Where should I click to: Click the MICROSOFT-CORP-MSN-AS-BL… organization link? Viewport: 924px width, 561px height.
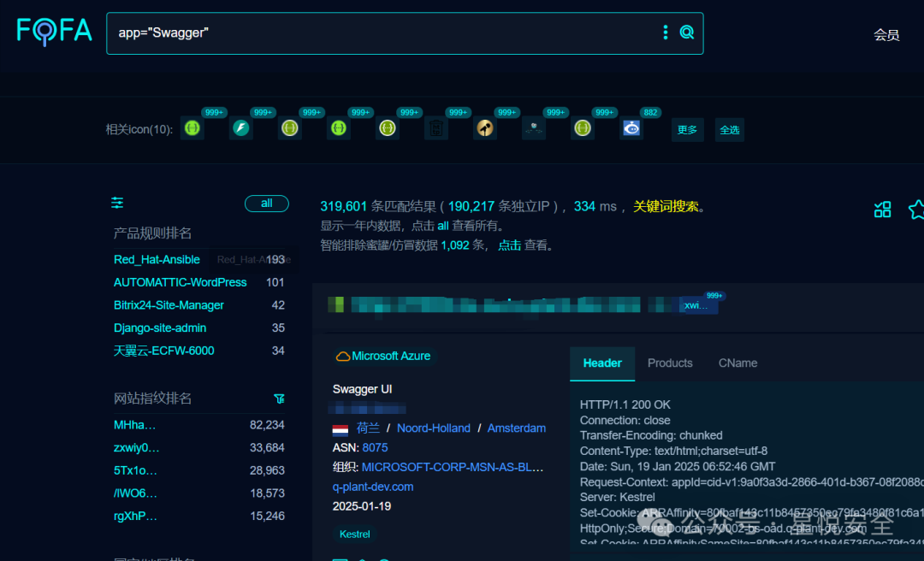tap(453, 467)
